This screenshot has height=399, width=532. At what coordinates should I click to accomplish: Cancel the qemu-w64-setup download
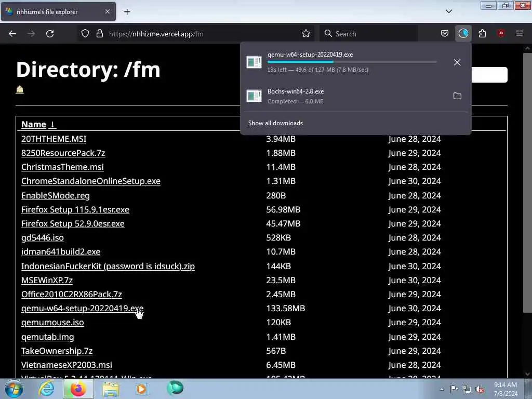(457, 62)
